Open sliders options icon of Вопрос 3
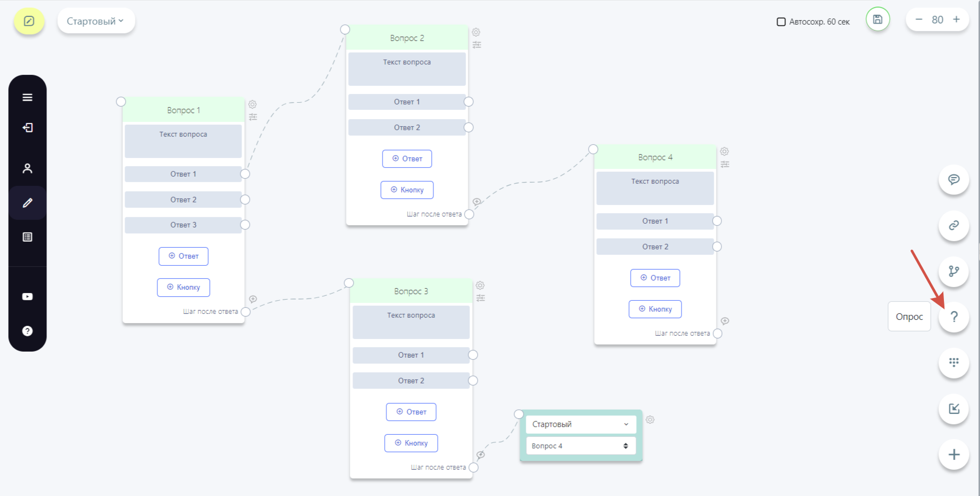The width and height of the screenshot is (980, 496). (480, 298)
